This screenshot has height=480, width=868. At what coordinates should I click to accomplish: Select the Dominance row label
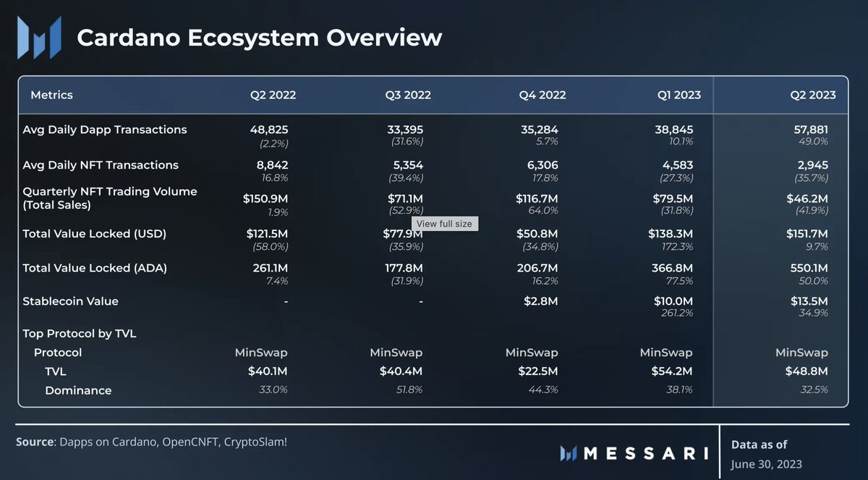[x=78, y=390]
